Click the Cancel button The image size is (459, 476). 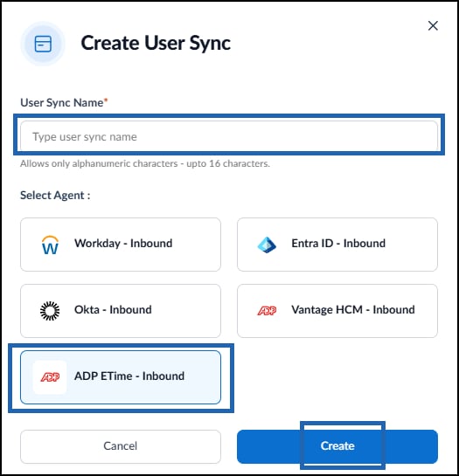(121, 446)
